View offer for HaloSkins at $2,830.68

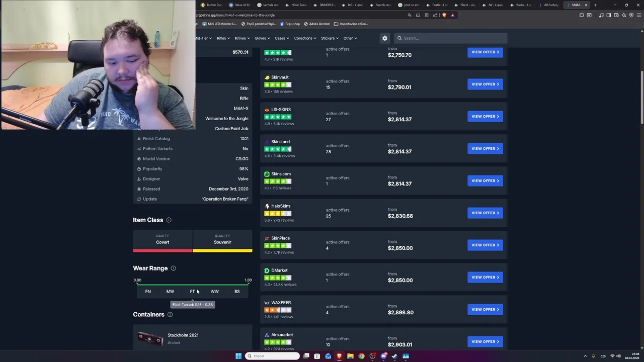click(x=485, y=213)
